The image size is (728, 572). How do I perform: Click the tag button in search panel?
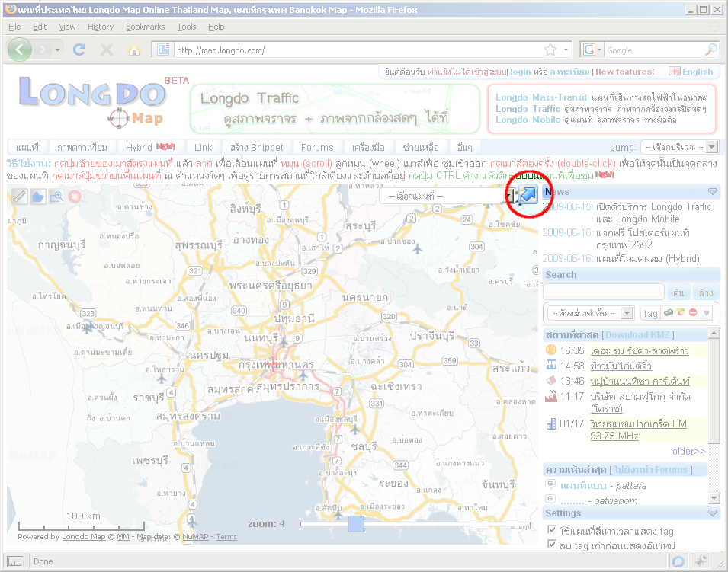click(650, 313)
